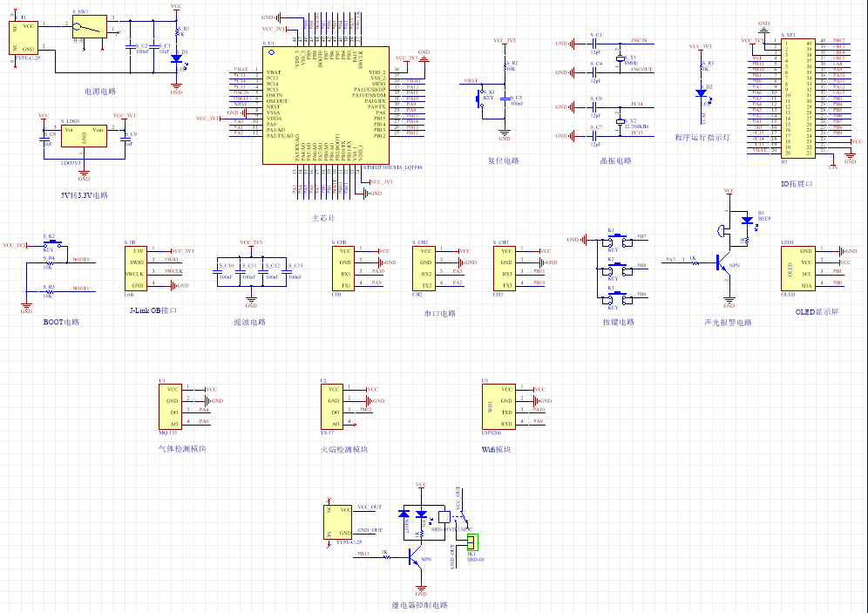Click the OLED显示屏 label
The height and width of the screenshot is (613, 868).
817,312
